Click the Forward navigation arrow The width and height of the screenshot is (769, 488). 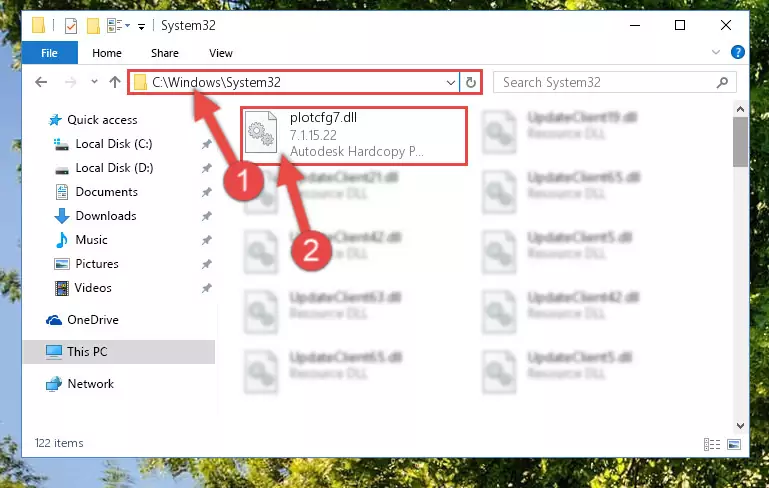coord(71,82)
